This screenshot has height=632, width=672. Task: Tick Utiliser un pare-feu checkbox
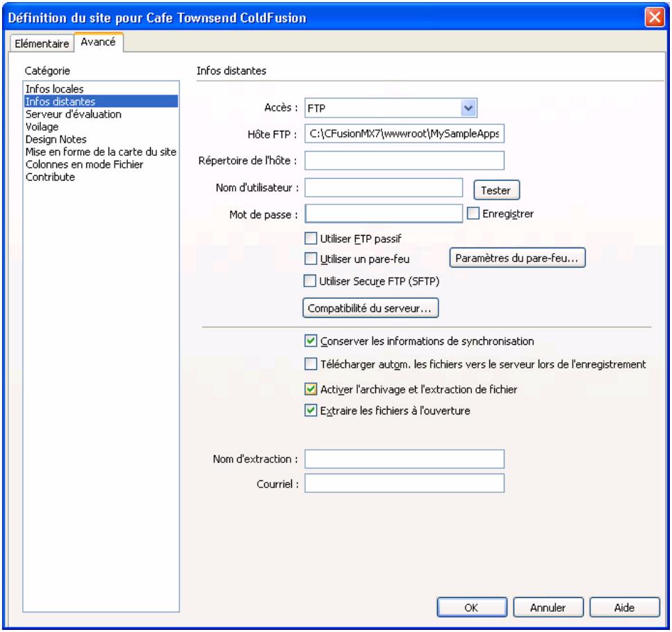[x=310, y=259]
